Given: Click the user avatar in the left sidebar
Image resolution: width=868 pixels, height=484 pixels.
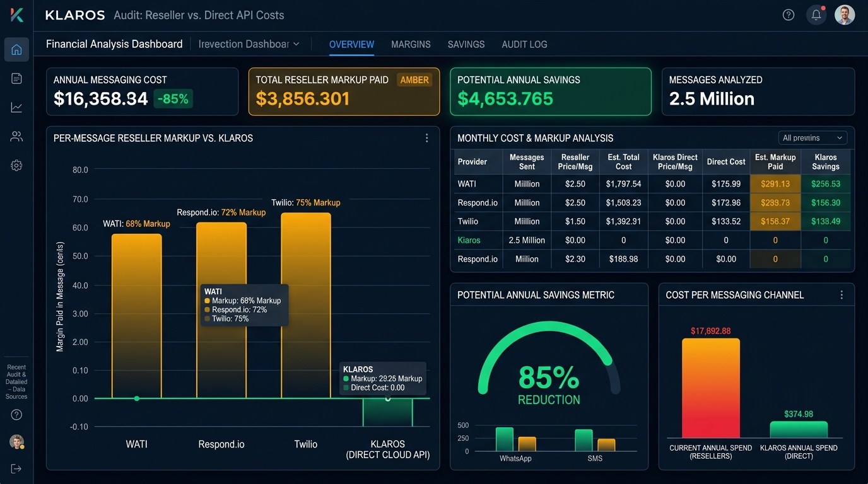Looking at the screenshot, I should pyautogui.click(x=16, y=442).
